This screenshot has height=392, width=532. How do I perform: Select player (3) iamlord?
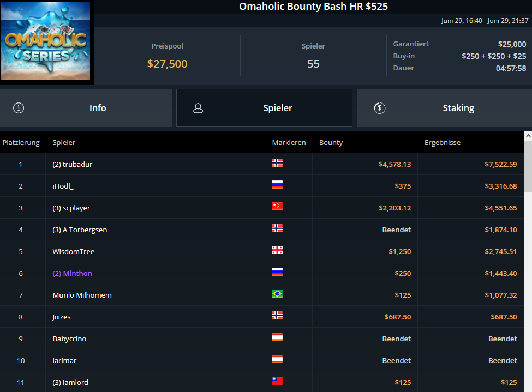click(70, 382)
